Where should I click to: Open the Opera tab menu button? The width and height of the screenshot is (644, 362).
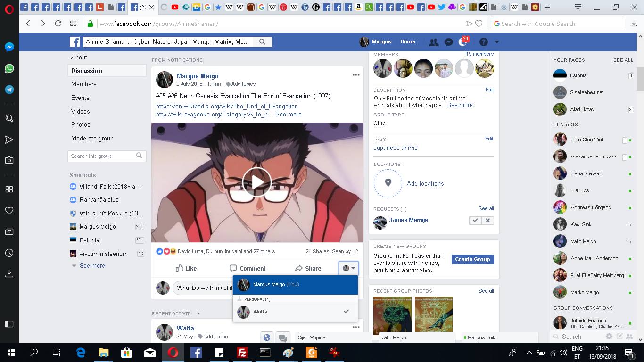coord(578,7)
